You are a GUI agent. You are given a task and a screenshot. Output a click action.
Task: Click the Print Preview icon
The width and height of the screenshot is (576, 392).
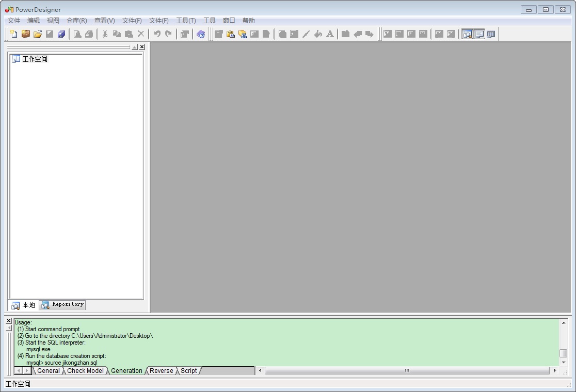pyautogui.click(x=77, y=34)
